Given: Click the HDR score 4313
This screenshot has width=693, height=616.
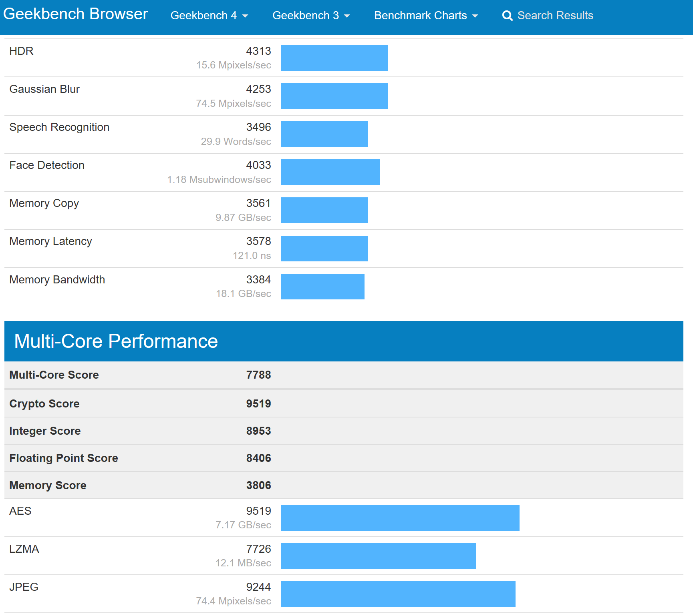Looking at the screenshot, I should (258, 51).
